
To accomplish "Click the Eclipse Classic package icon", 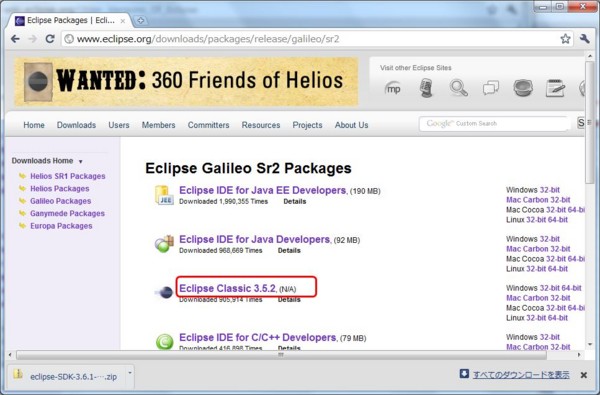I will coord(164,293).
